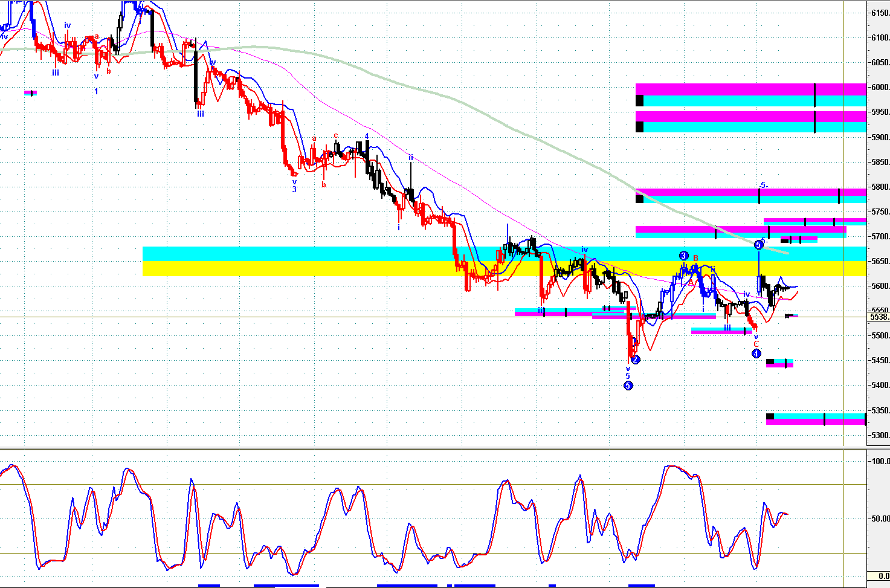The height and width of the screenshot is (588, 890).
Task: Click the 6000 price axis label
Action: coord(880,88)
